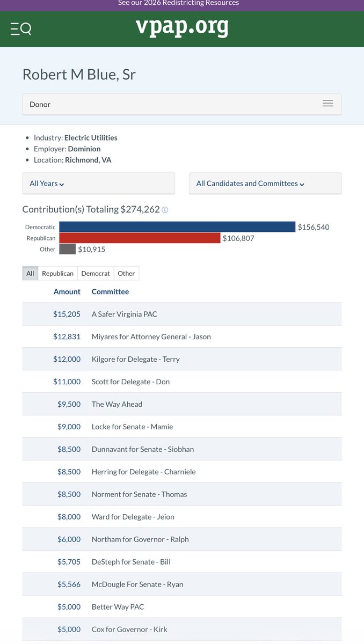Click the $8,000 amount
This screenshot has width=364, height=644.
coord(69,517)
